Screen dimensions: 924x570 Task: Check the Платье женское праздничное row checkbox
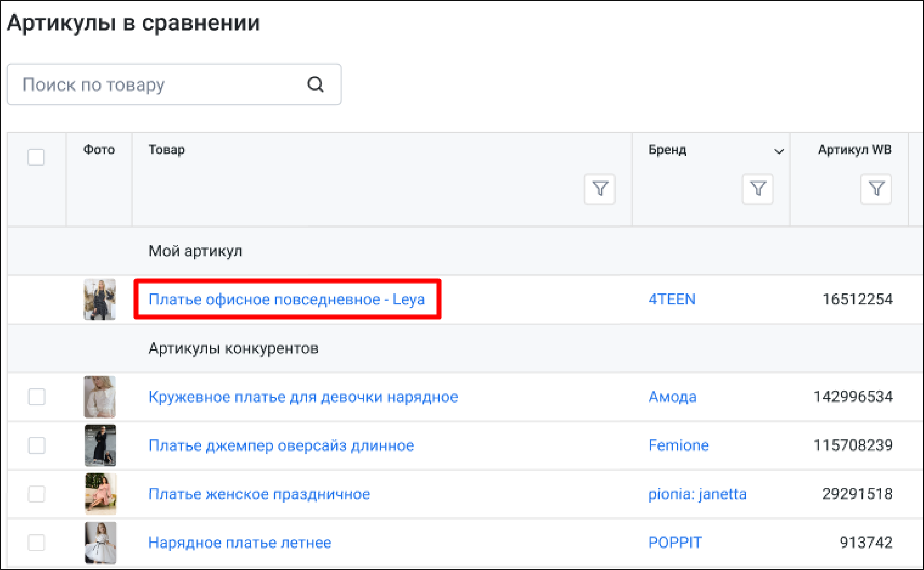tap(36, 494)
